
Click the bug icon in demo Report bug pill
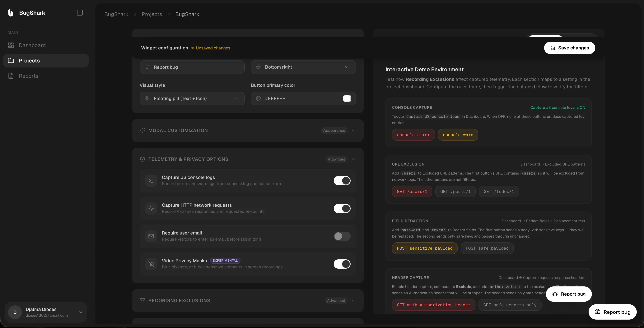point(555,294)
